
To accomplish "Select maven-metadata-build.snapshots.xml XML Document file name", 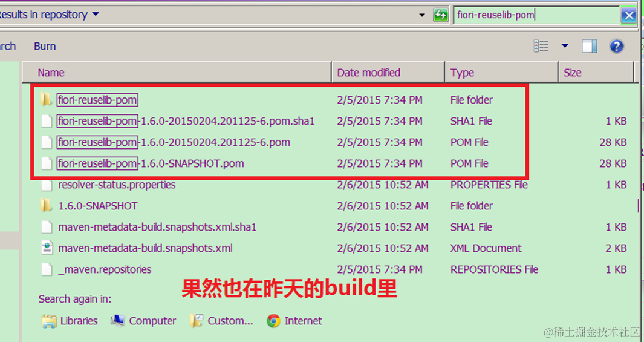I will [x=145, y=249].
